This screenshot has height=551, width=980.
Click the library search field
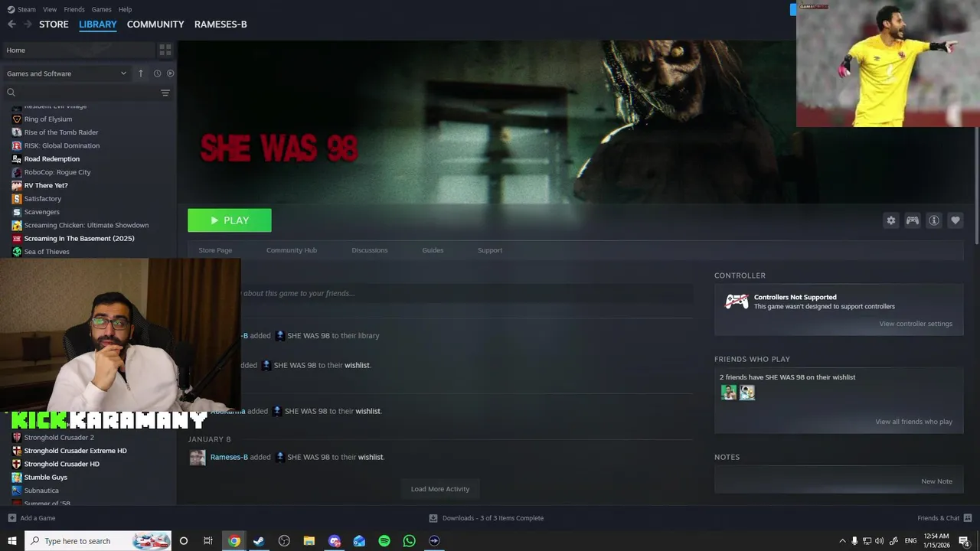tap(80, 93)
